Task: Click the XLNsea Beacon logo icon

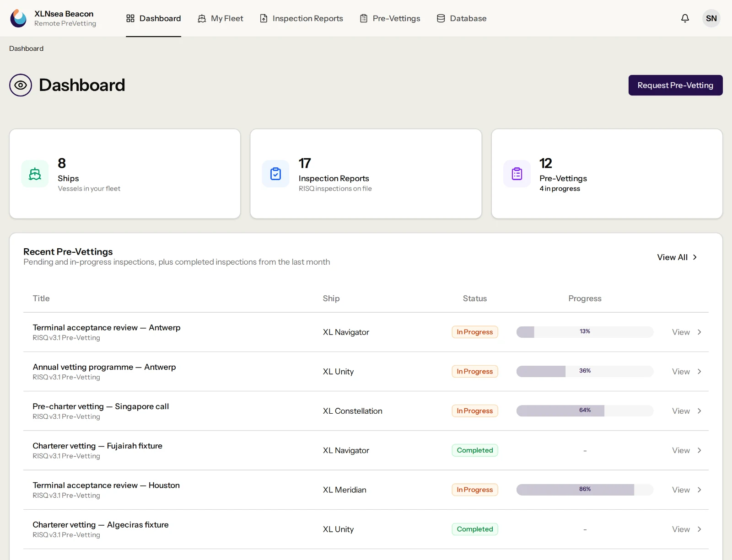Action: [x=18, y=18]
